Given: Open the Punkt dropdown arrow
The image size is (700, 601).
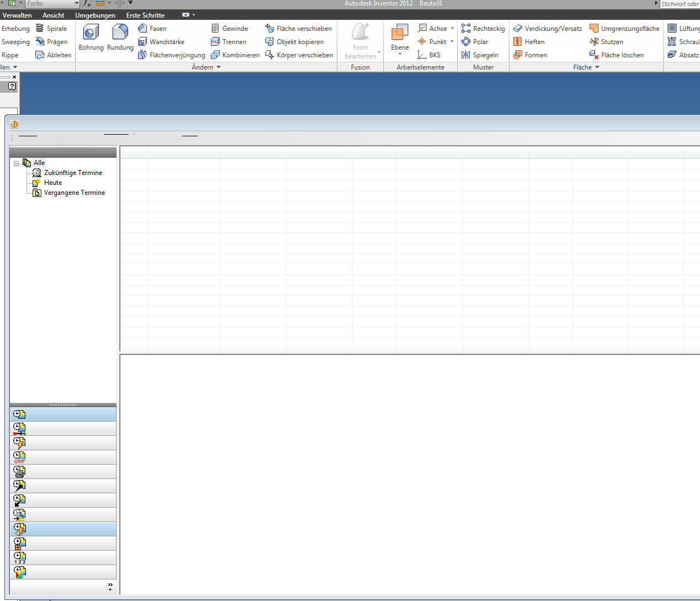Looking at the screenshot, I should [452, 41].
